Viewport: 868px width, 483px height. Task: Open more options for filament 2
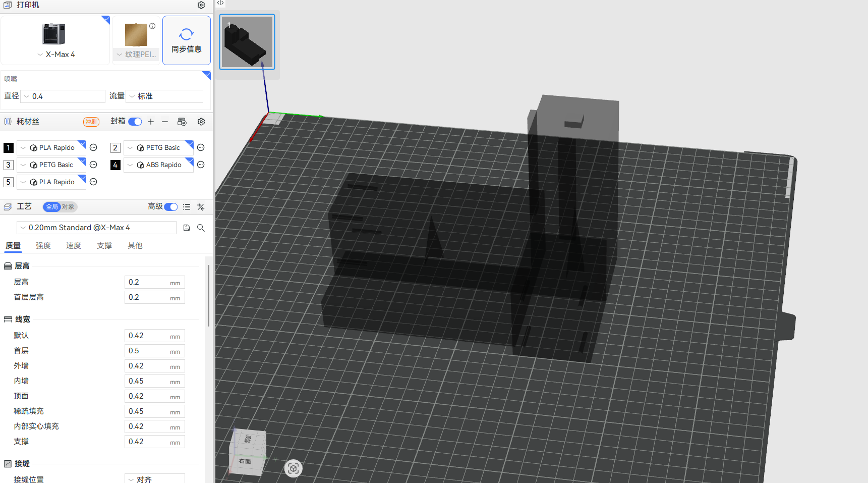tap(201, 147)
